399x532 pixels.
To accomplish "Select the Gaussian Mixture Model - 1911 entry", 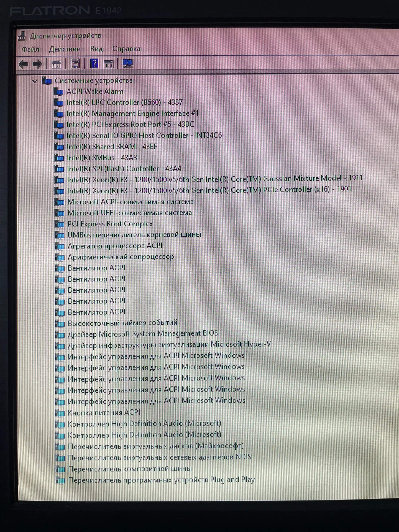I will click(215, 179).
